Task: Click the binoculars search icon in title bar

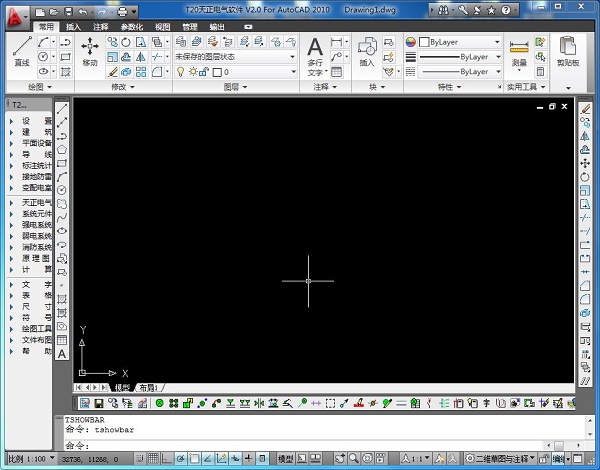Action: 443,10
